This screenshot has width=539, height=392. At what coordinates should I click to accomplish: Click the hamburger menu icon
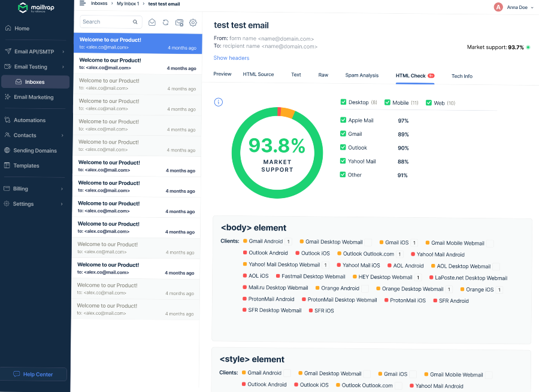click(x=82, y=4)
